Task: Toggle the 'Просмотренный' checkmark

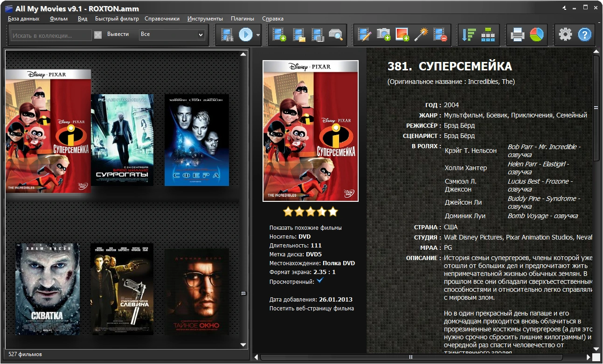Action: click(x=320, y=281)
